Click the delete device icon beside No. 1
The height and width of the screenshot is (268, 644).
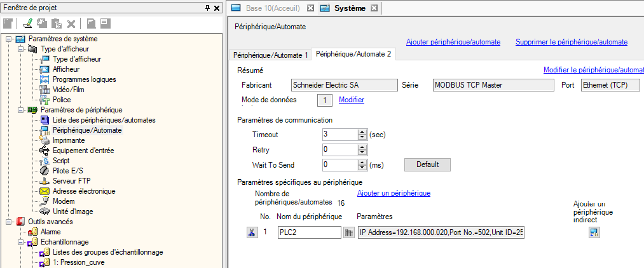click(251, 232)
